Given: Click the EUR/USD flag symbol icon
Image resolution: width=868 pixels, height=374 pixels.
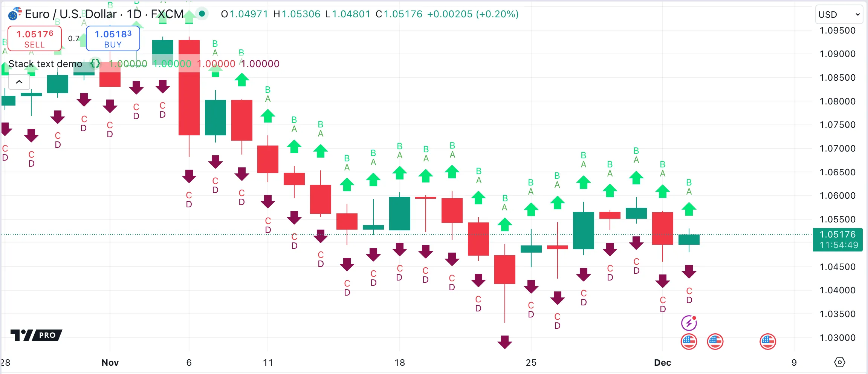Looking at the screenshot, I should pyautogui.click(x=15, y=14).
